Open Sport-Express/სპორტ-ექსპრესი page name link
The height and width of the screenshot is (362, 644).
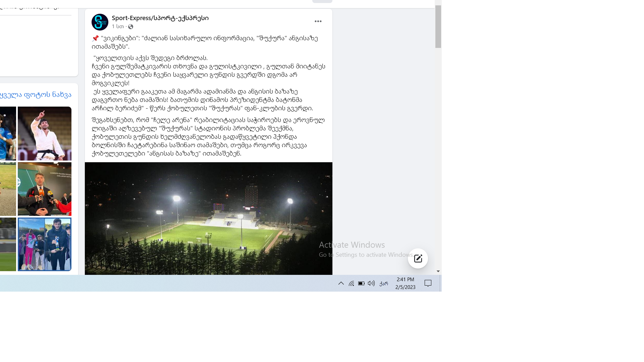(160, 18)
